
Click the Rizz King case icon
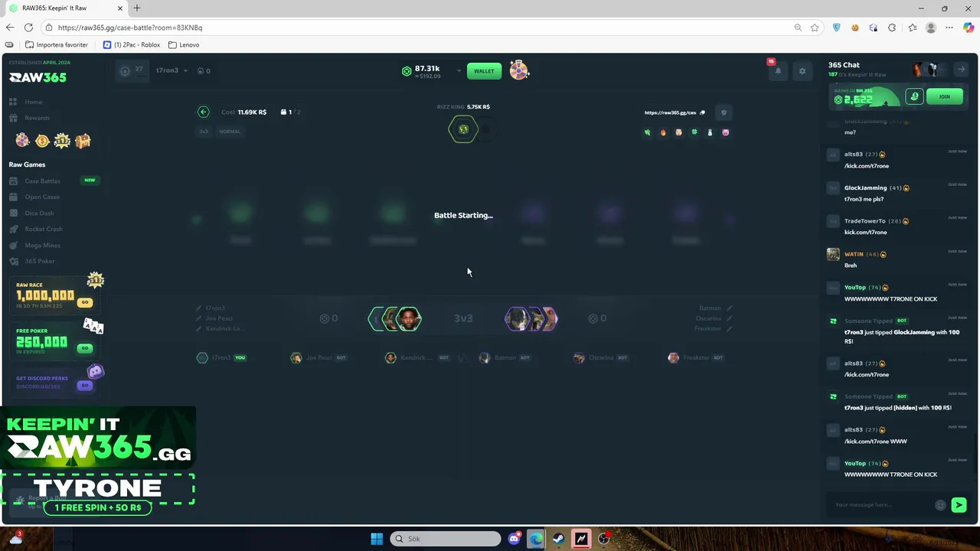tap(463, 129)
